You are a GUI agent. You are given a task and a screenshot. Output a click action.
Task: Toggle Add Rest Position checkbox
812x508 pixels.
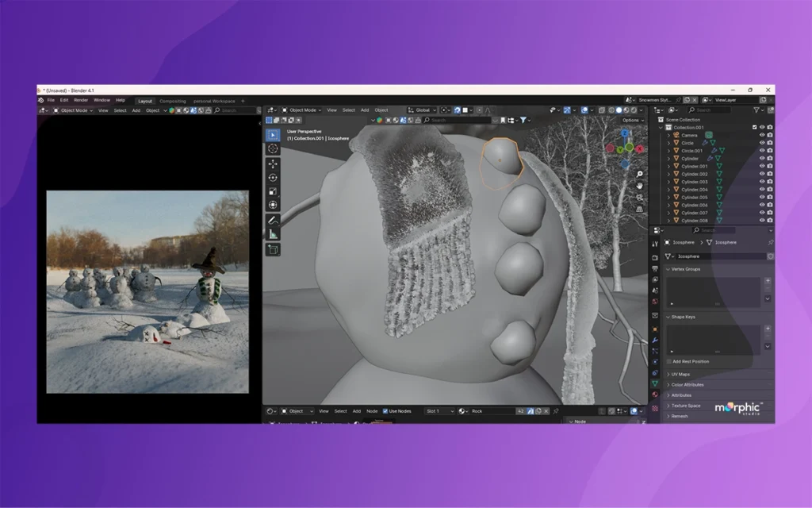pos(669,361)
